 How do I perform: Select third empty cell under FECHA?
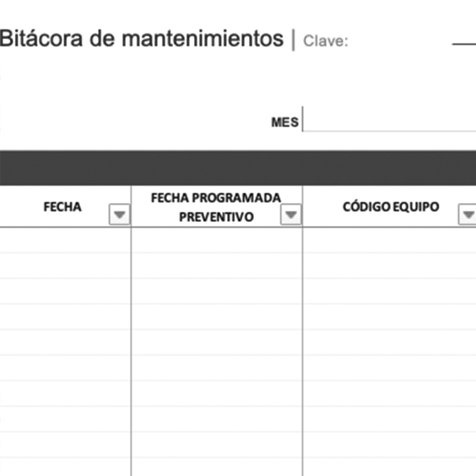click(64, 291)
